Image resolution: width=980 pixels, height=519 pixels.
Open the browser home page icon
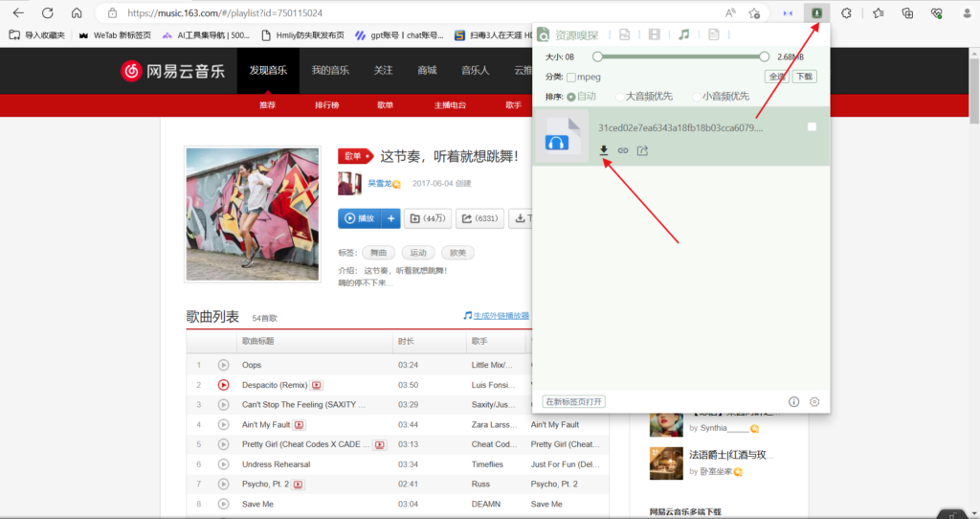(77, 12)
